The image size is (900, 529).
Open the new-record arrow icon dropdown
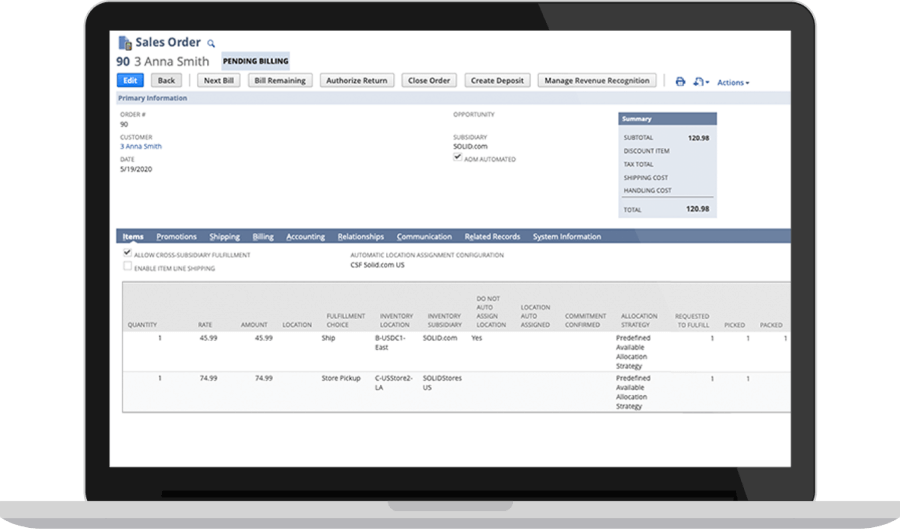[701, 82]
